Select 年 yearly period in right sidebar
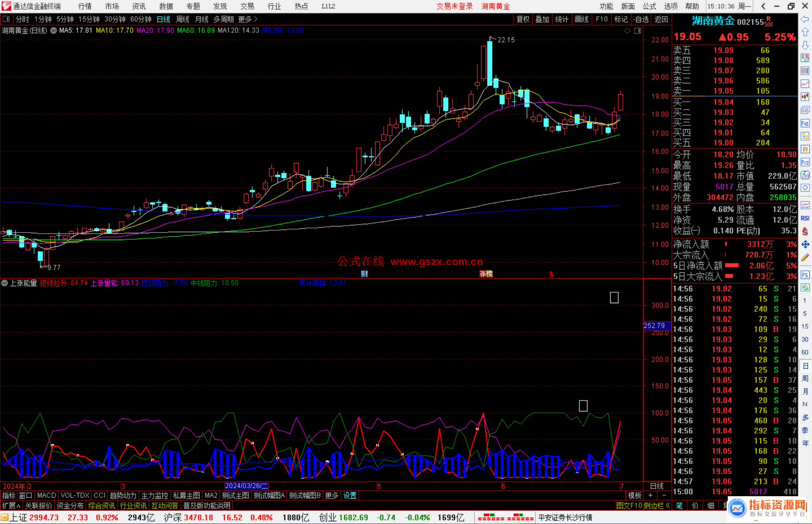 (x=805, y=444)
